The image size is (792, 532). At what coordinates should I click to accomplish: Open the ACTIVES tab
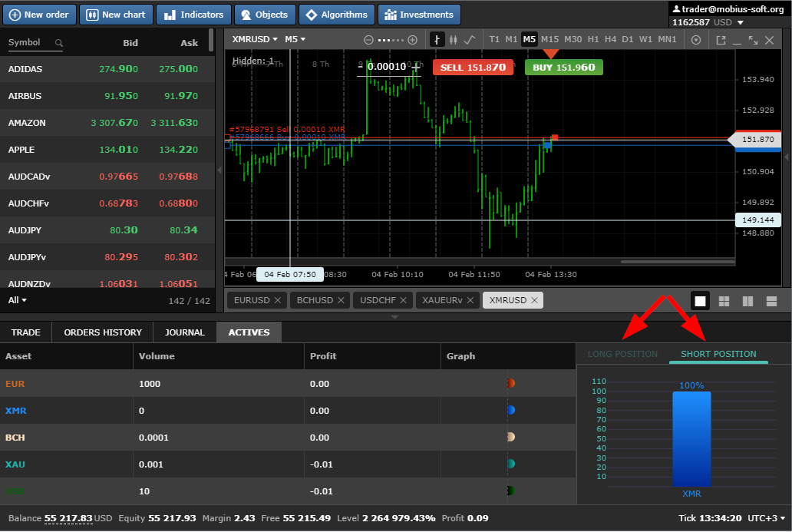pos(249,332)
